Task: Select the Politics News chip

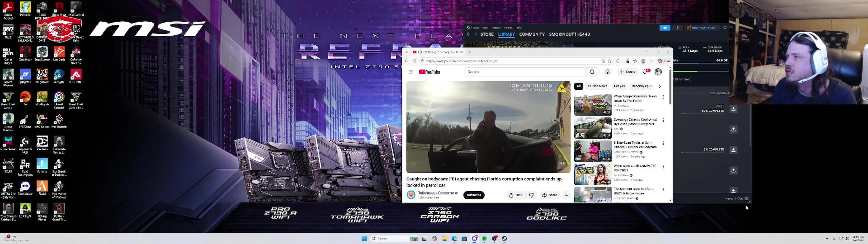Action: (x=597, y=86)
